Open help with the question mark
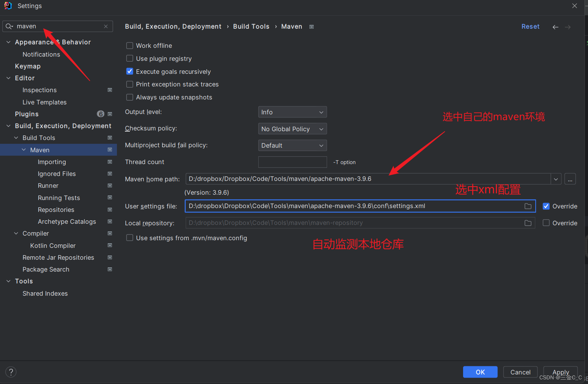This screenshot has width=588, height=384. pos(11,372)
